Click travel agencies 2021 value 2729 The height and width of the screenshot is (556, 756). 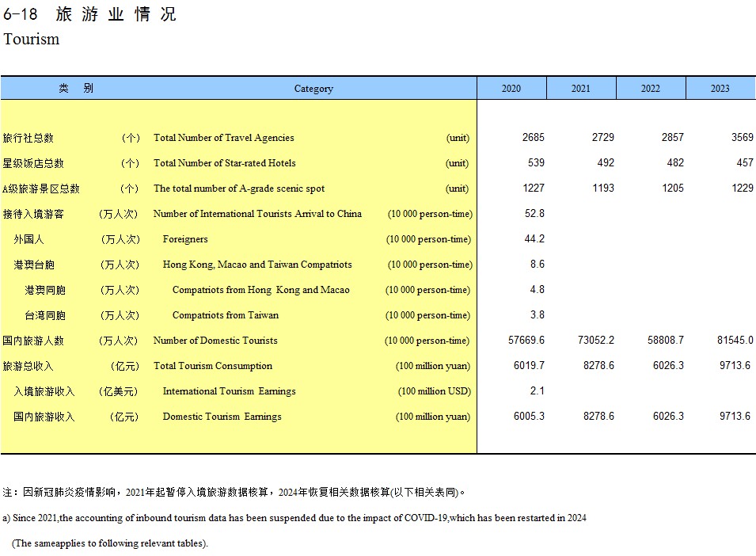coord(603,138)
